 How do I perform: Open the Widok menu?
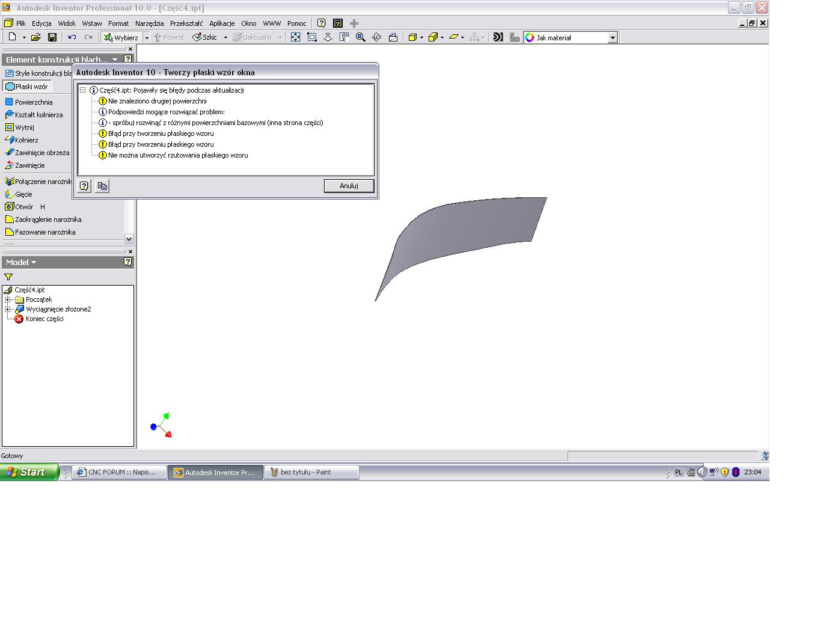click(x=67, y=23)
